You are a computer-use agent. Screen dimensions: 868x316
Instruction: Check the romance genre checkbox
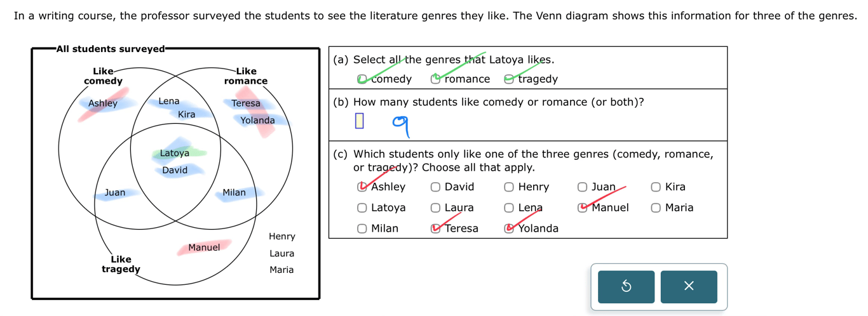pos(435,79)
